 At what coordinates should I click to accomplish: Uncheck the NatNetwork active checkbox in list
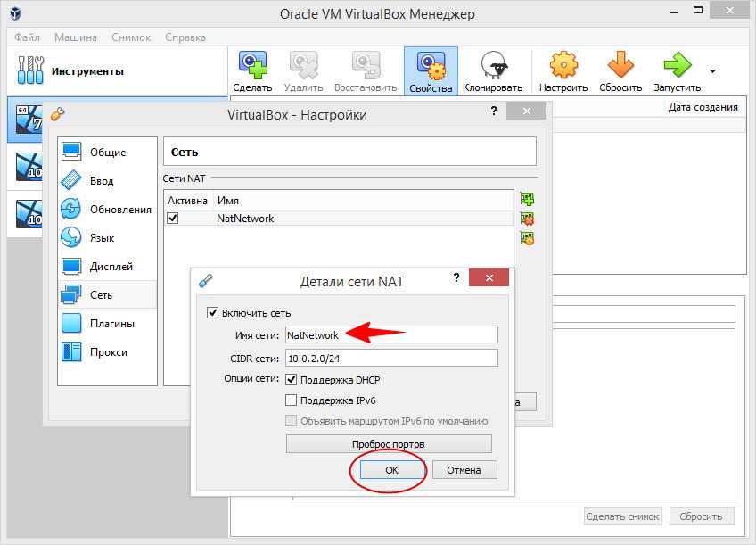[173, 218]
